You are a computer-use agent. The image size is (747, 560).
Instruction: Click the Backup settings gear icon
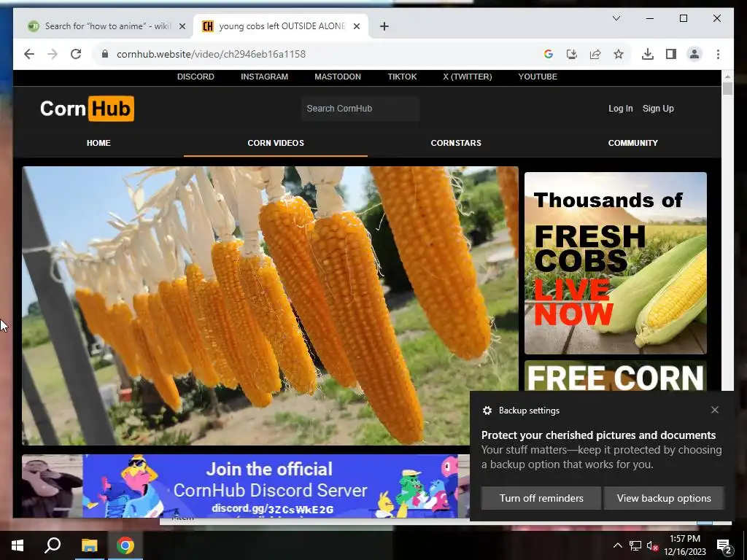coord(487,411)
